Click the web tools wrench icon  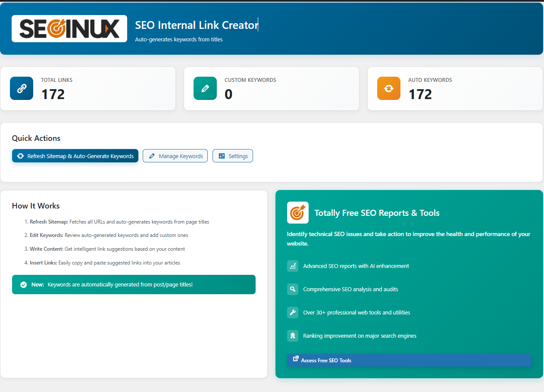(293, 312)
